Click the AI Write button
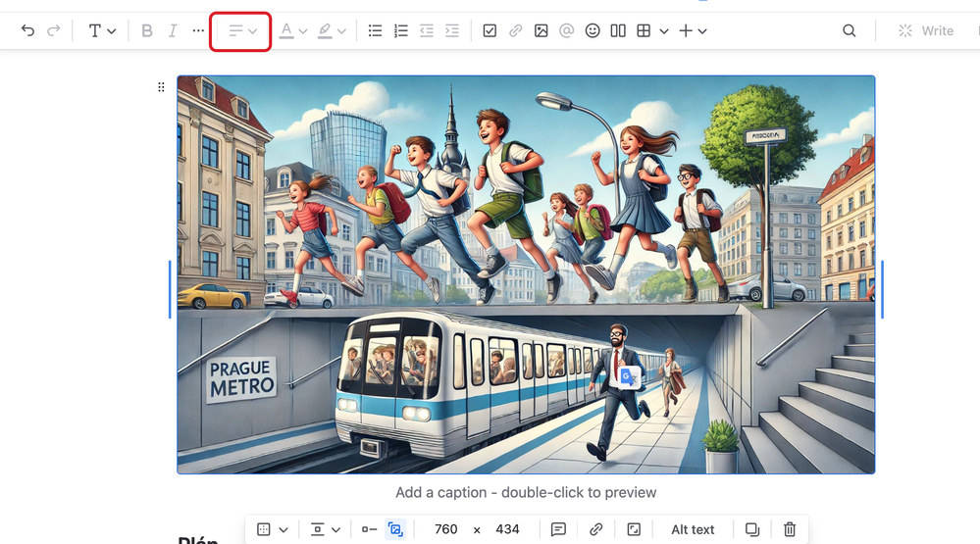Viewport: 980px width, 544px height. [926, 30]
